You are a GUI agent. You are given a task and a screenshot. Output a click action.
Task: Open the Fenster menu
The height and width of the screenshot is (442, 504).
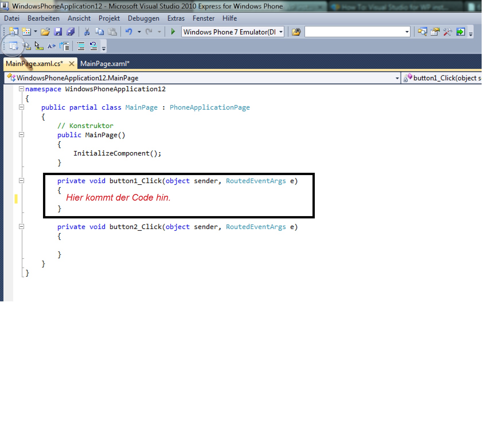204,18
